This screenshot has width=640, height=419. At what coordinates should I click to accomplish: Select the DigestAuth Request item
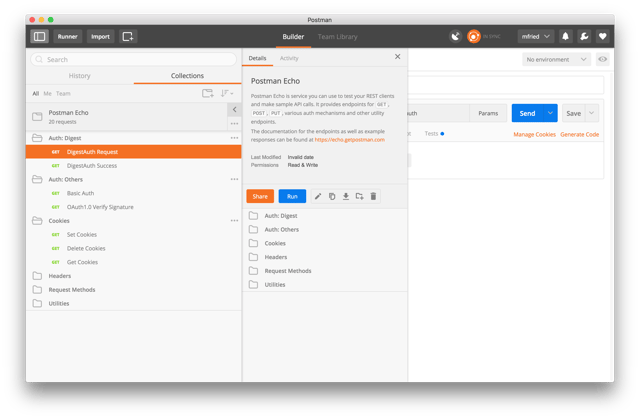(134, 152)
